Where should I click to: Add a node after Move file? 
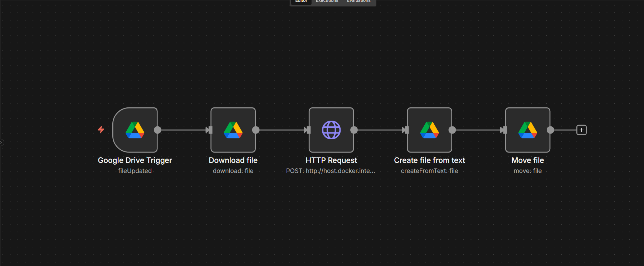coord(581,130)
